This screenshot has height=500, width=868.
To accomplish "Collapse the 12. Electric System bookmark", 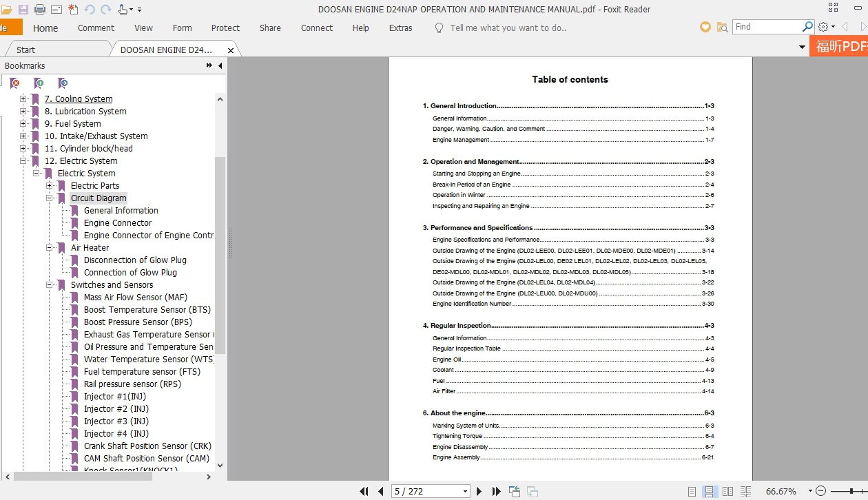I will click(x=23, y=161).
